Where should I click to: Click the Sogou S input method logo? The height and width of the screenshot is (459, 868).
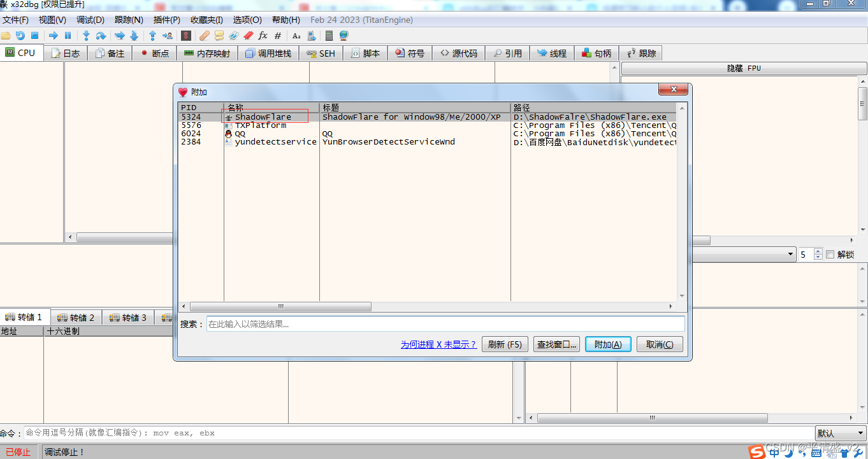click(756, 451)
